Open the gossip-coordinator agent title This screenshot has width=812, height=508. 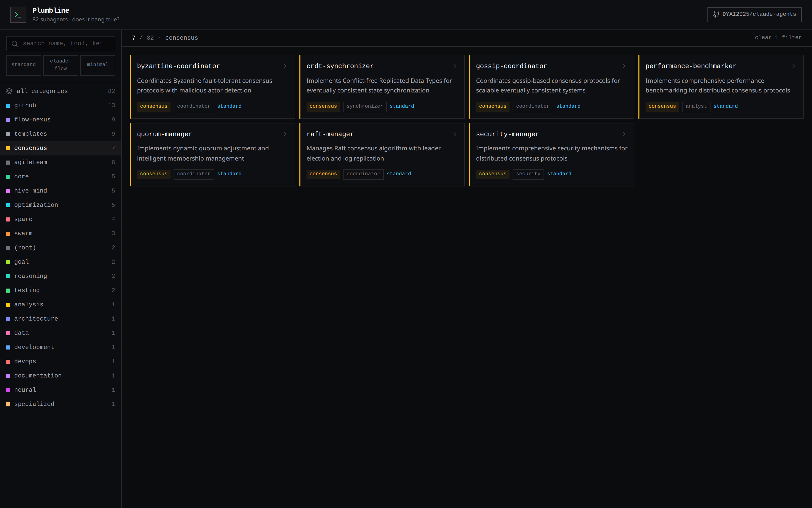click(511, 66)
